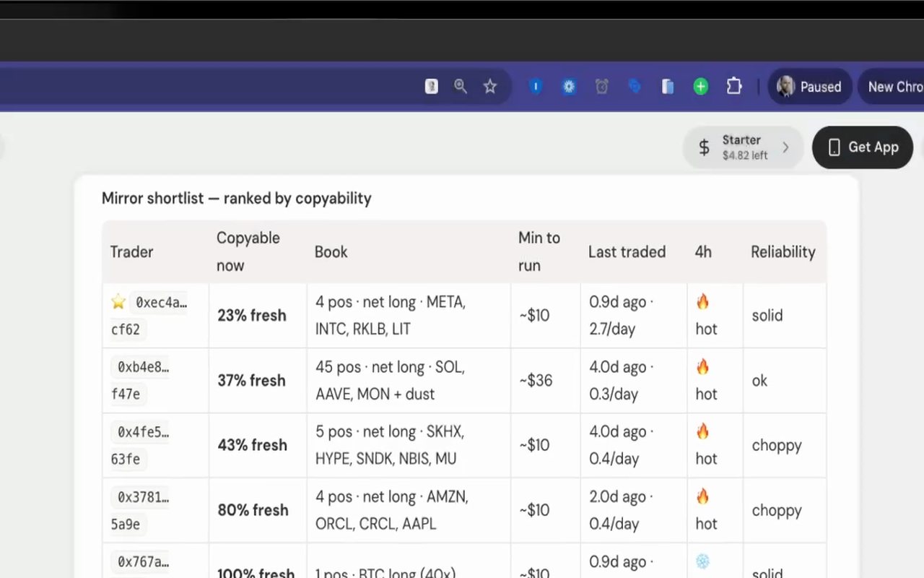The height and width of the screenshot is (578, 924).
Task: Click the blue chain link extension icon
Action: point(635,87)
